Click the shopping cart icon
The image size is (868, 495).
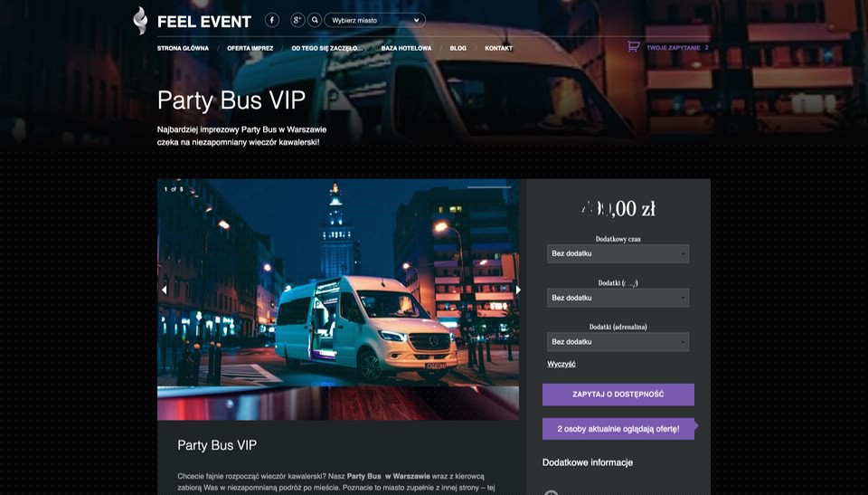[633, 47]
